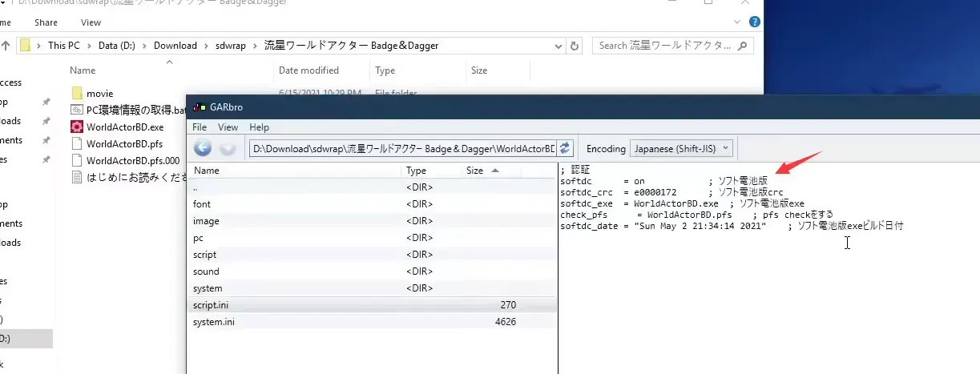
Task: Select the sound directory in GARbro
Action: click(x=372, y=271)
